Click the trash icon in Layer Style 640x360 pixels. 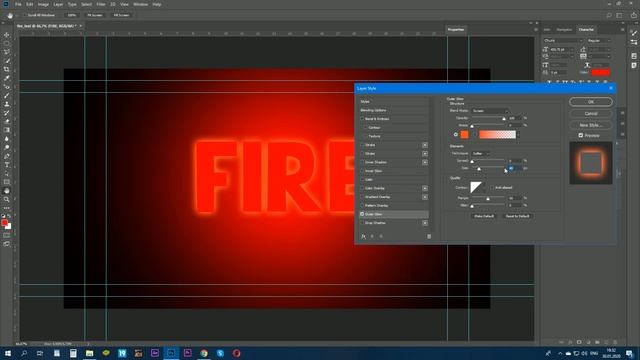click(429, 236)
